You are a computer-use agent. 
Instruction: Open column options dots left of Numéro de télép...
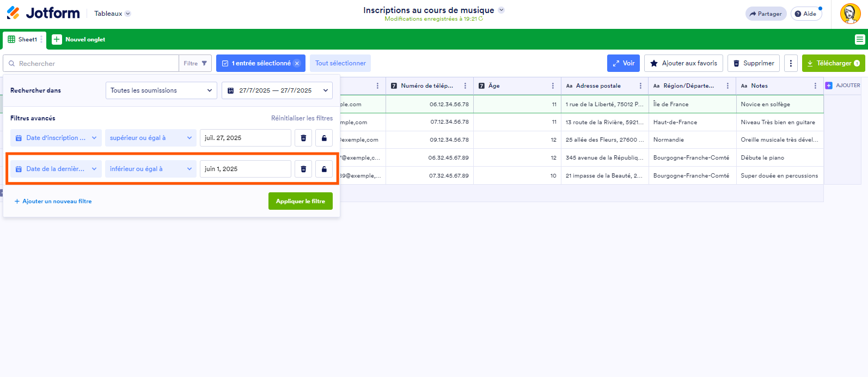pyautogui.click(x=377, y=86)
